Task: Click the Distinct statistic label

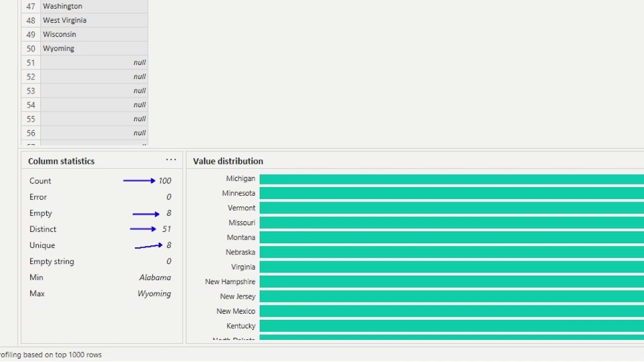Action: (43, 229)
